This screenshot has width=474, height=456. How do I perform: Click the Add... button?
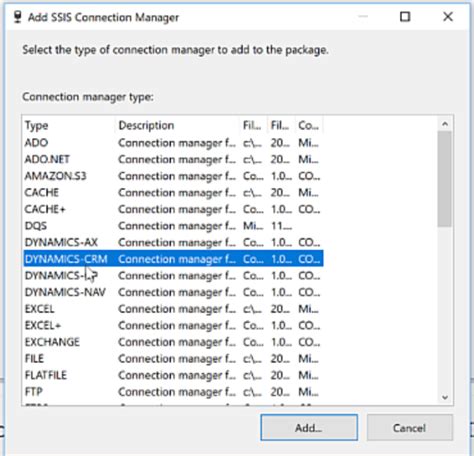309,427
